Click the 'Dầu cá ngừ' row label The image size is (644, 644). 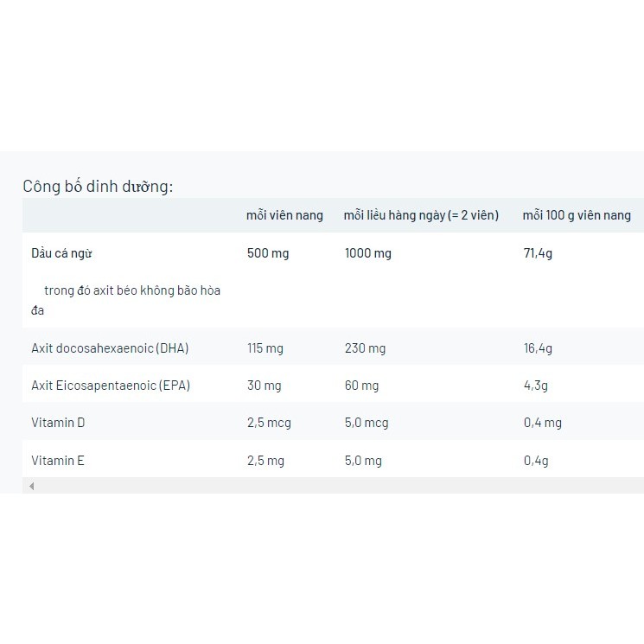pos(61,253)
